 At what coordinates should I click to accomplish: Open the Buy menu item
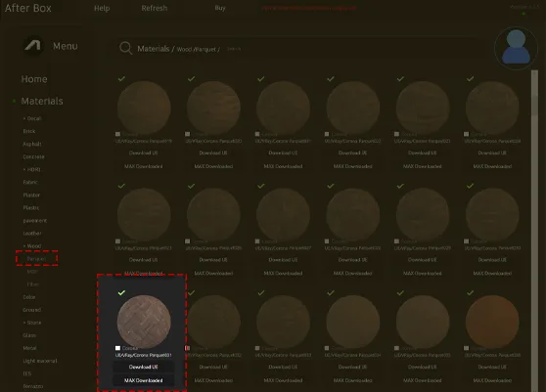click(x=220, y=8)
